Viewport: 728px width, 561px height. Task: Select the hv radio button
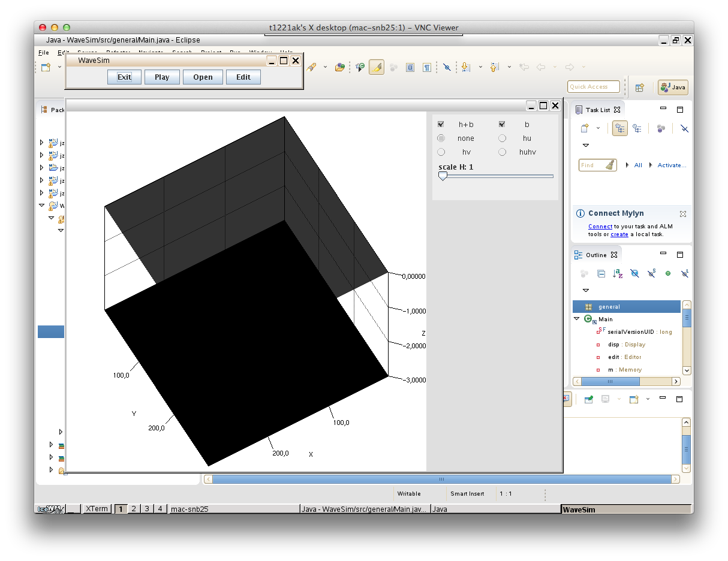[x=441, y=152]
